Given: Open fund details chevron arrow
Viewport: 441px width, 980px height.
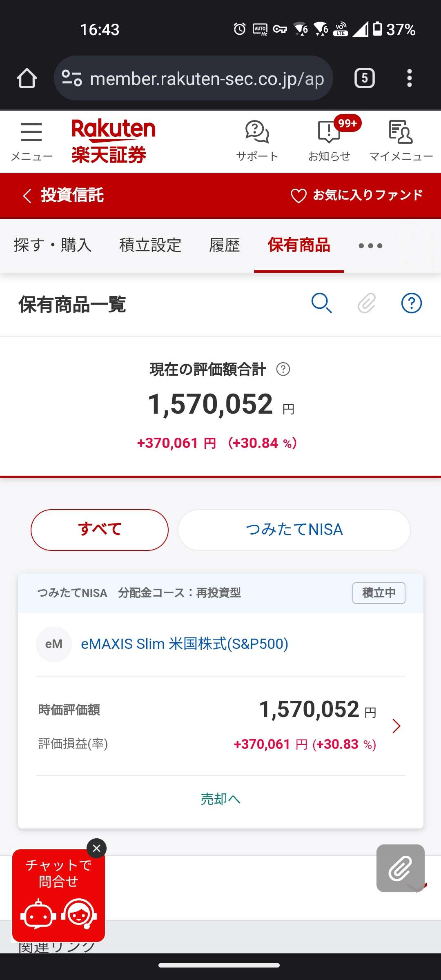Looking at the screenshot, I should click(396, 726).
